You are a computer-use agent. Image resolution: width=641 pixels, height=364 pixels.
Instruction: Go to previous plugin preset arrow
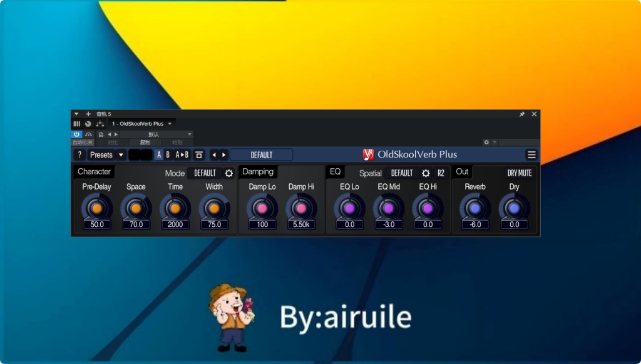214,155
